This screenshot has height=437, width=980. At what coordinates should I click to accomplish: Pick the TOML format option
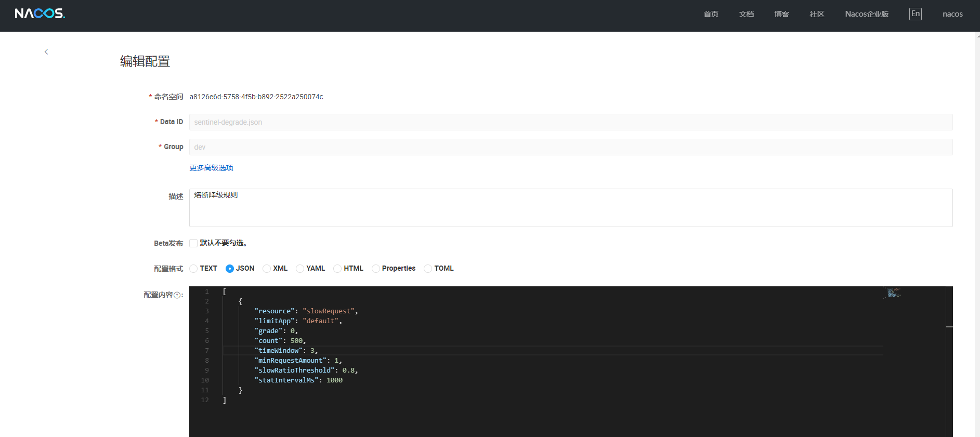428,269
